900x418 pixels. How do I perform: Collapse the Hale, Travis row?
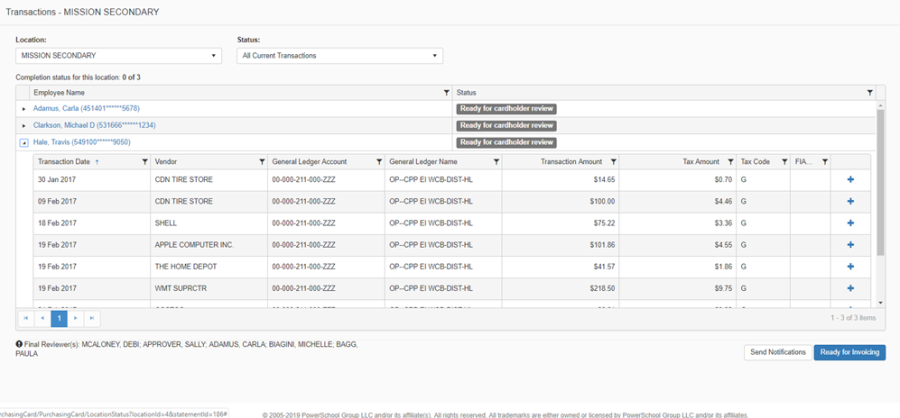pos(24,143)
